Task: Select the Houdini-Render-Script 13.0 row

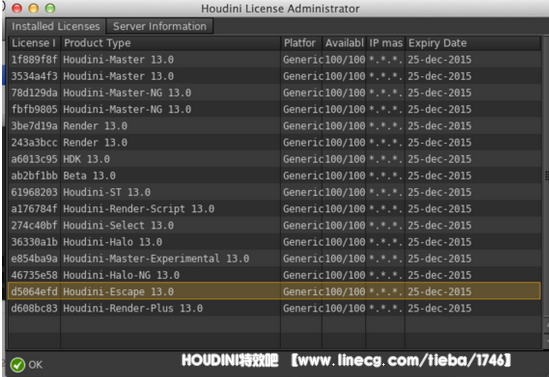Action: pyautogui.click(x=274, y=209)
